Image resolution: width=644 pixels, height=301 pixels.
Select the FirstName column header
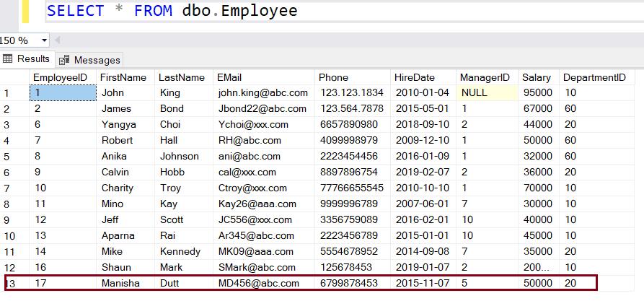[123, 77]
